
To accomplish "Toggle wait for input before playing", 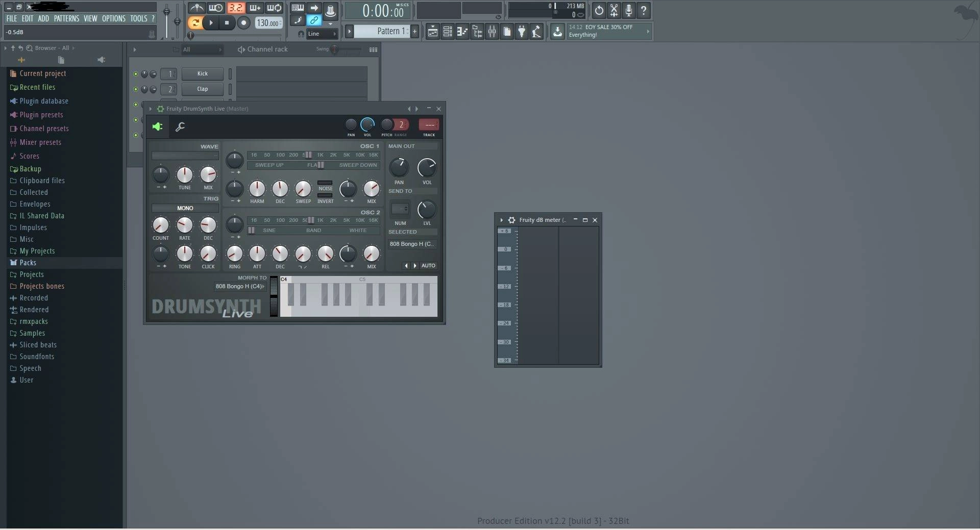I will (x=216, y=8).
